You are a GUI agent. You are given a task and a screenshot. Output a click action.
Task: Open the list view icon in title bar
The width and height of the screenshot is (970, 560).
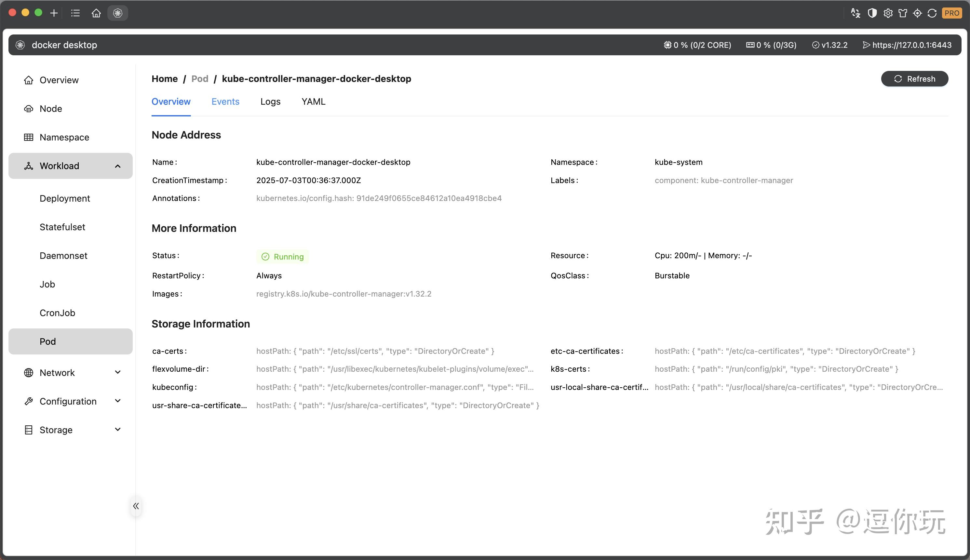point(75,13)
